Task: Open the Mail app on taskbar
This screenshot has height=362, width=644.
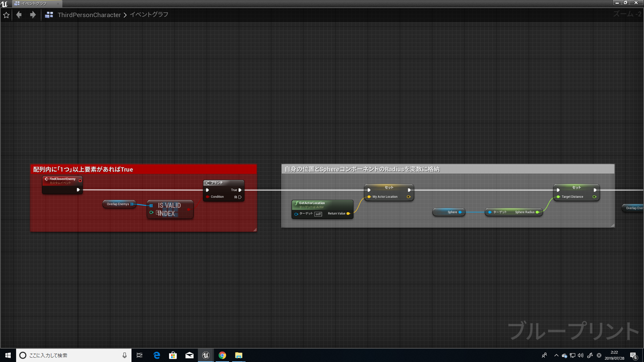Action: pos(189,355)
